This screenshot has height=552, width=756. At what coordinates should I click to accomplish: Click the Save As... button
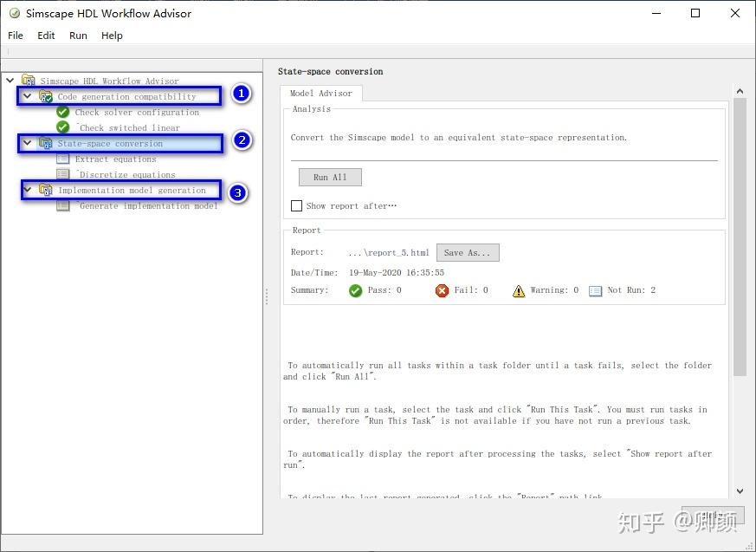click(x=468, y=252)
